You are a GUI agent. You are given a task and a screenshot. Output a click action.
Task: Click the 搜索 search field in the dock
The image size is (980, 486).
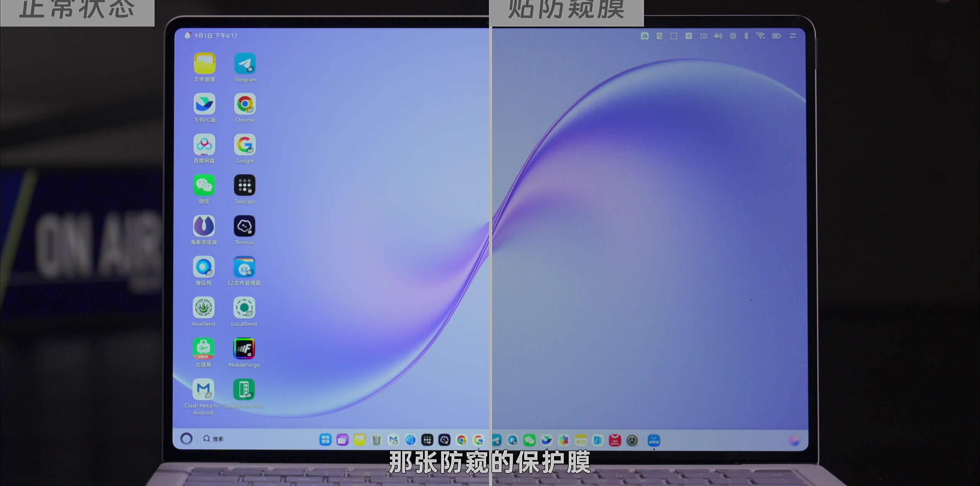pos(214,439)
